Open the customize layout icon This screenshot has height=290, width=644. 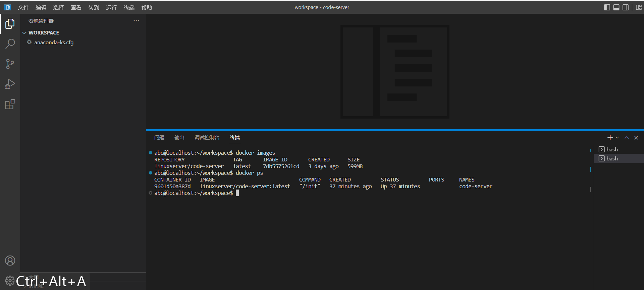click(639, 7)
